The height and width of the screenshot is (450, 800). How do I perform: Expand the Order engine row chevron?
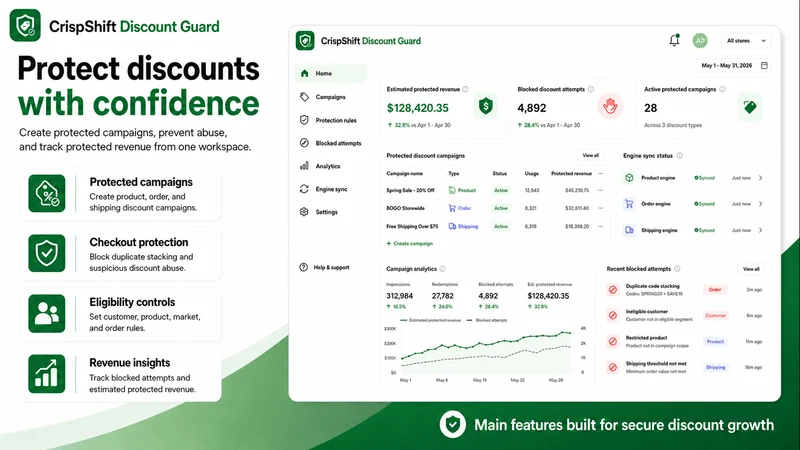(x=760, y=204)
